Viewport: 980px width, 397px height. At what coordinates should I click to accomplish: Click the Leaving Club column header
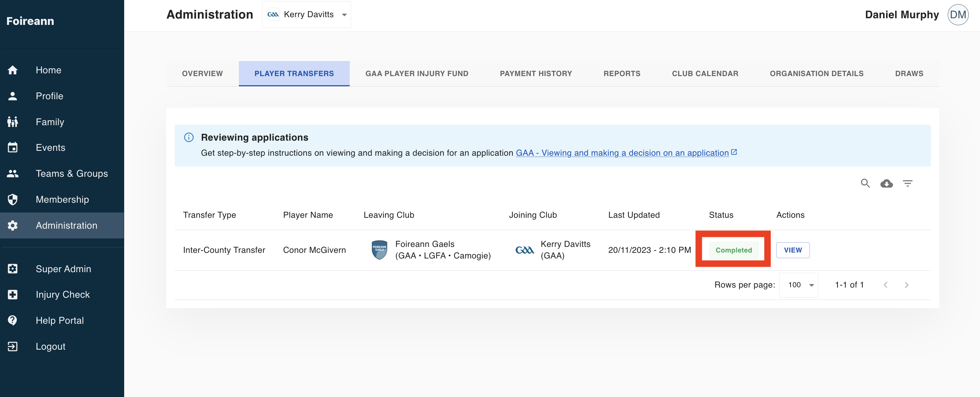[388, 215]
